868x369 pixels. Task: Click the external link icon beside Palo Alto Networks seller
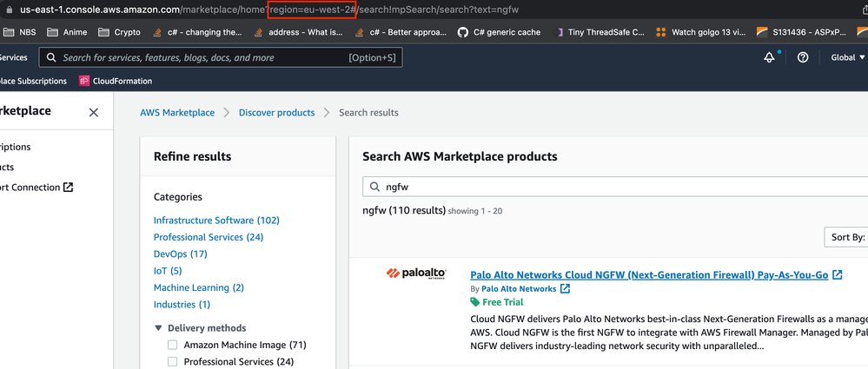[x=566, y=288]
